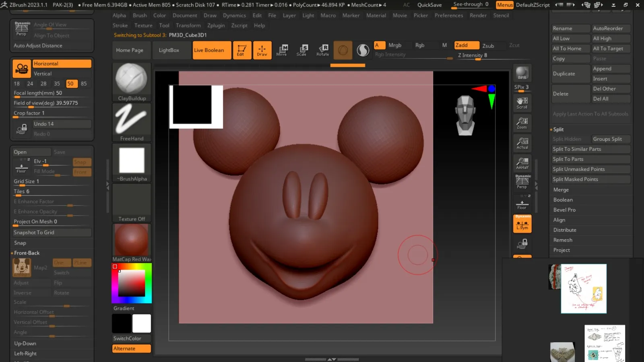The height and width of the screenshot is (362, 644).
Task: Toggle local symmetry with the L.Sym icon
Action: (522, 224)
